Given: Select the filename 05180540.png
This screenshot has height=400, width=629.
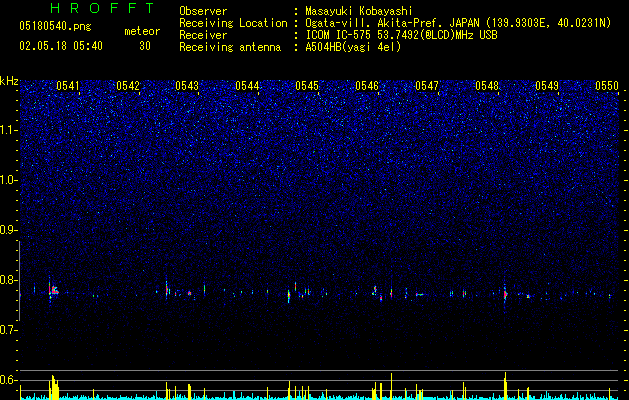Looking at the screenshot, I should pyautogui.click(x=55, y=27).
